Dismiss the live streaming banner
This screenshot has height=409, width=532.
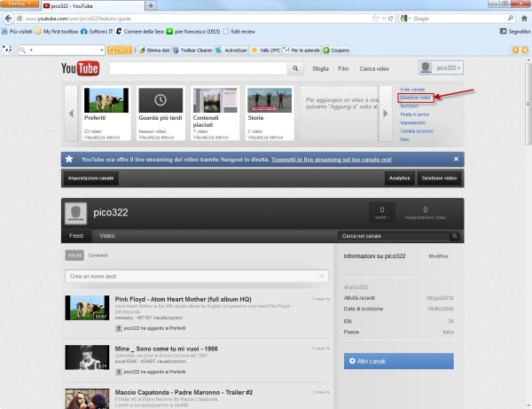[x=456, y=159]
